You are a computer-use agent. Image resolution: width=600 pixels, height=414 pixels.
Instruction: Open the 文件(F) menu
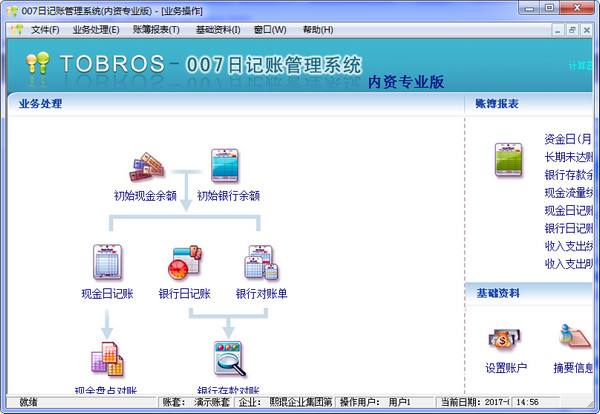tap(45, 29)
